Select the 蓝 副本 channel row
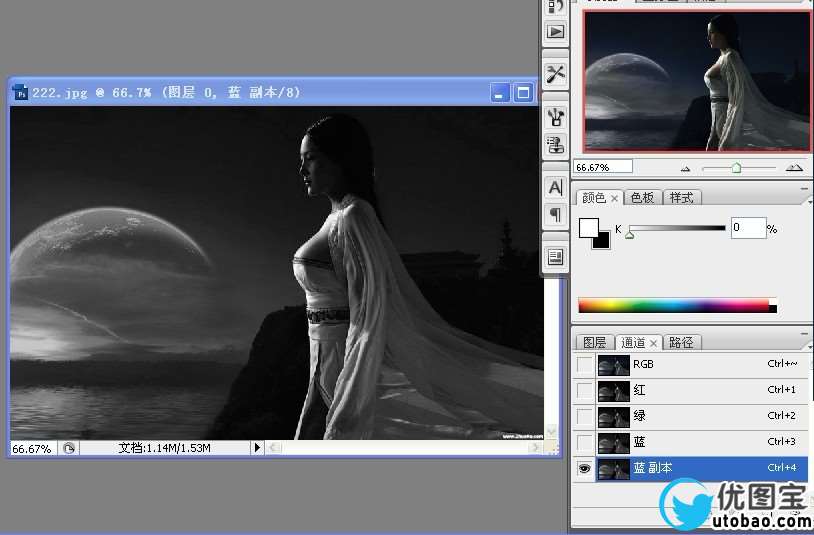 pyautogui.click(x=702, y=469)
